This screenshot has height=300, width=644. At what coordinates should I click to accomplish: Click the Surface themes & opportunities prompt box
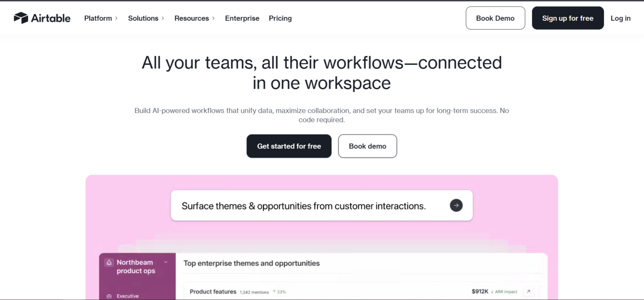click(x=303, y=206)
